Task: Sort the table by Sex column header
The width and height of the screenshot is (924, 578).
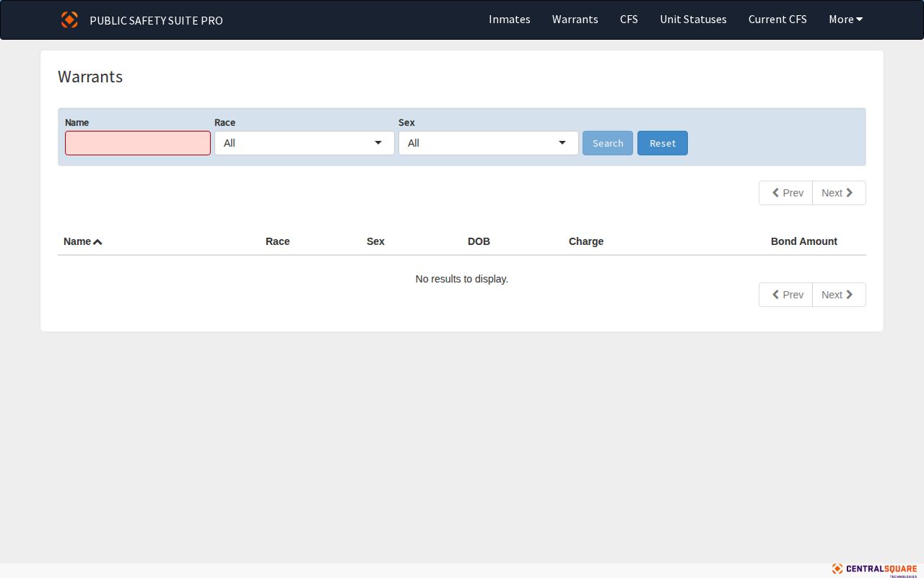Action: (x=375, y=241)
